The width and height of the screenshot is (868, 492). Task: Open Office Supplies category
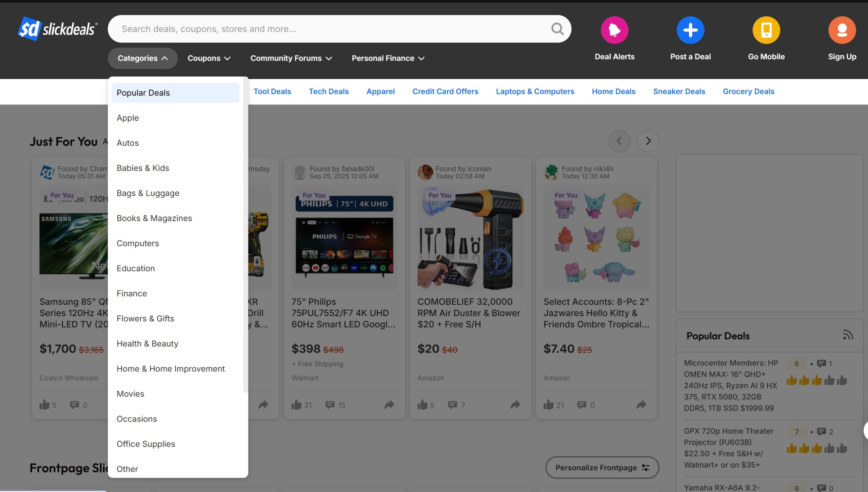175,444
